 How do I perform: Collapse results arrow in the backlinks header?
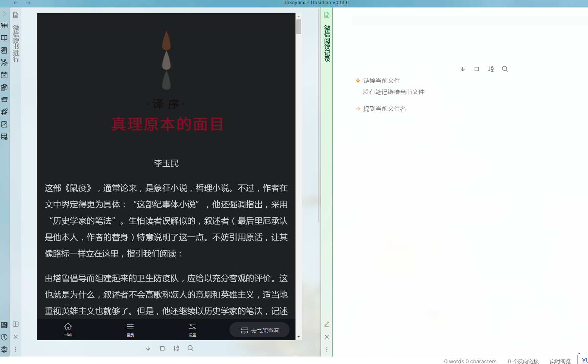[x=463, y=69]
